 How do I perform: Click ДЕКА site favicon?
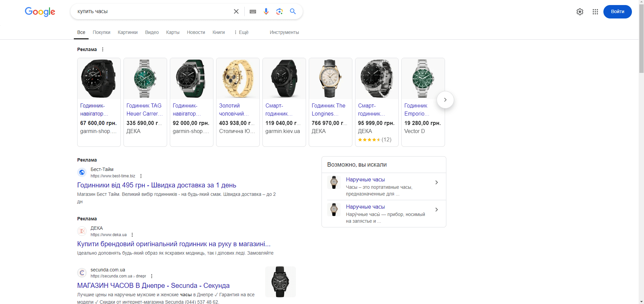[x=82, y=231]
